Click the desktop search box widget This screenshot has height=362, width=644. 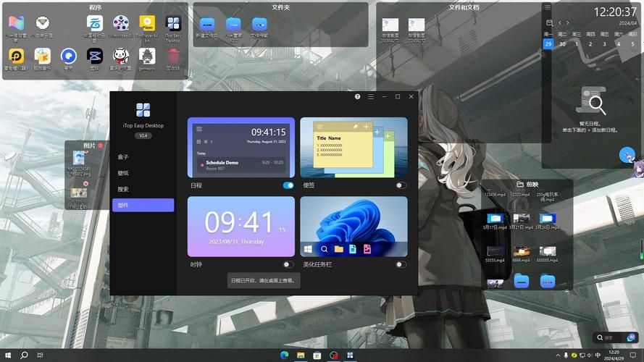click(611, 337)
